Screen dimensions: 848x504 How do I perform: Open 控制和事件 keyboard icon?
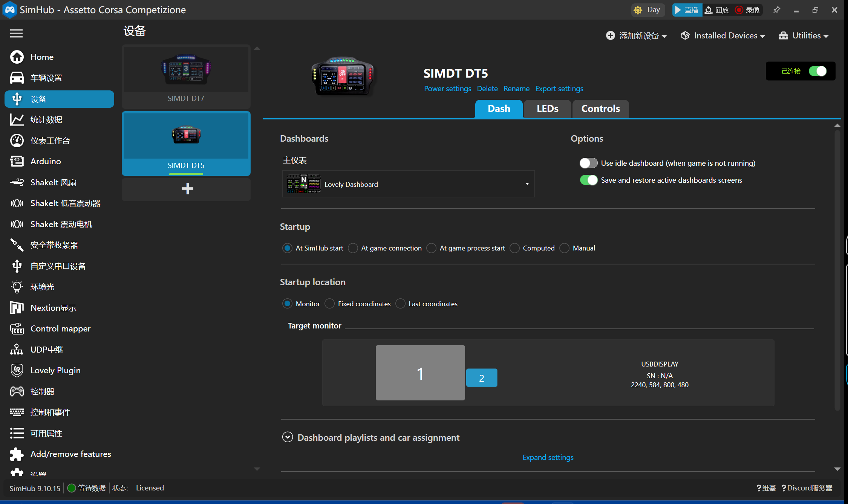17,412
